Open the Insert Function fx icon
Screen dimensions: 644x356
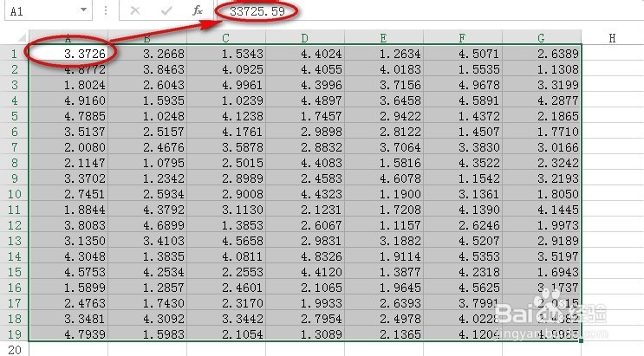click(x=198, y=10)
